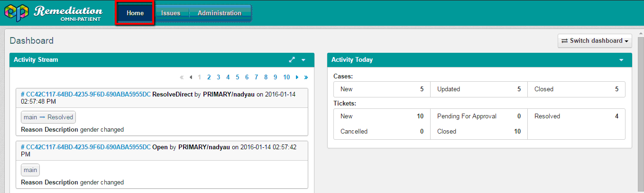The image size is (644, 193).
Task: Click the Closed cases count cell
Action: [x=576, y=89]
